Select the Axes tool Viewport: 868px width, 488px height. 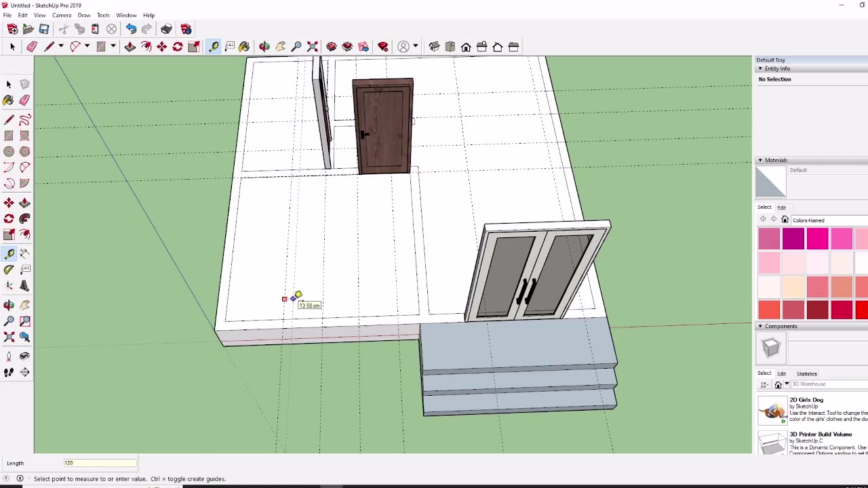coord(9,285)
